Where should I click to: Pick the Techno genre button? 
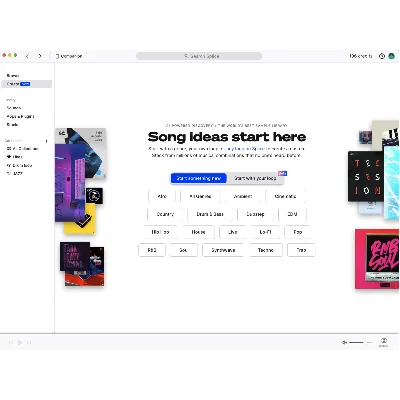tap(266, 250)
